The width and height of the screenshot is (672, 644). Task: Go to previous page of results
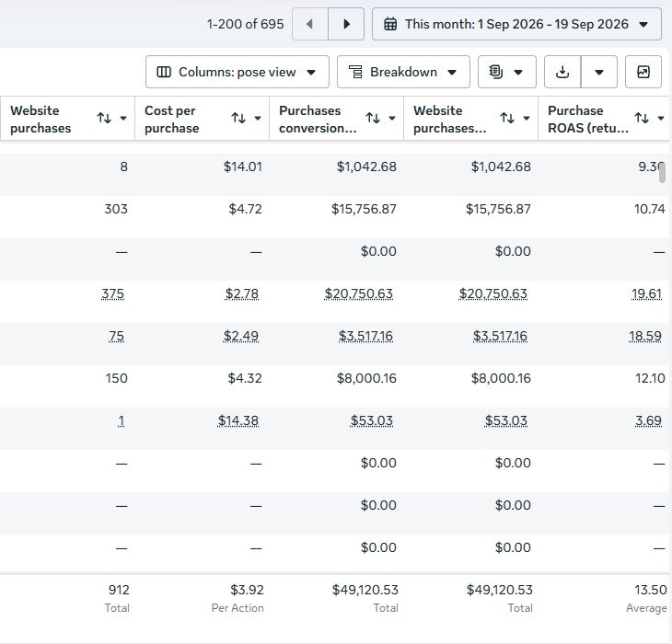coord(310,24)
